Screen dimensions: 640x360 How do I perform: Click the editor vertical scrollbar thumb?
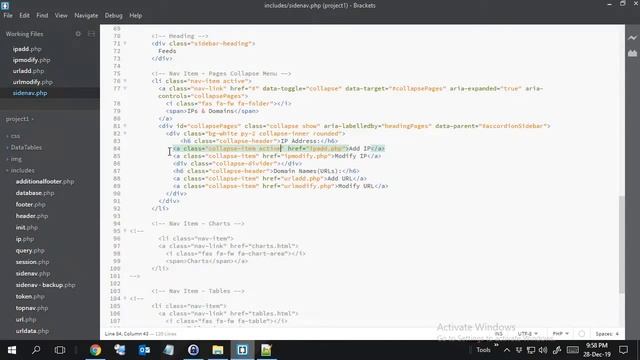[622, 244]
